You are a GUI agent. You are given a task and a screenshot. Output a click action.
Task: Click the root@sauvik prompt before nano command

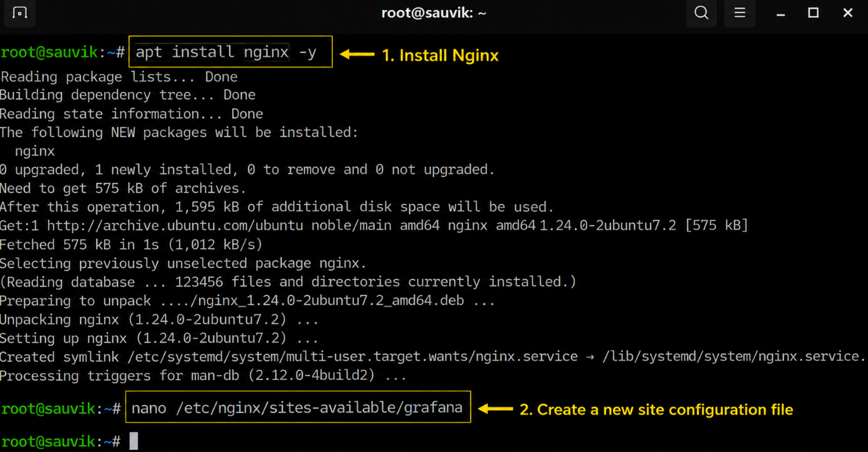tap(61, 408)
